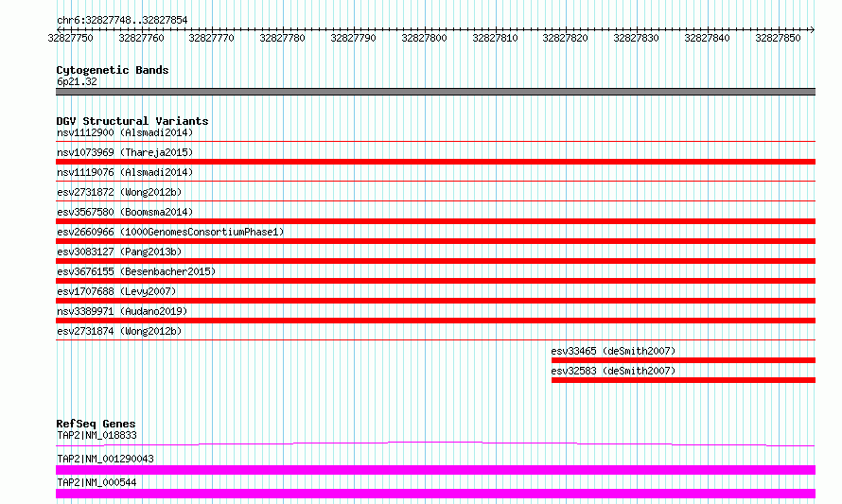Open variant esv3083127 (Pang2013b)
The width and height of the screenshot is (842, 504).
pyautogui.click(x=119, y=252)
